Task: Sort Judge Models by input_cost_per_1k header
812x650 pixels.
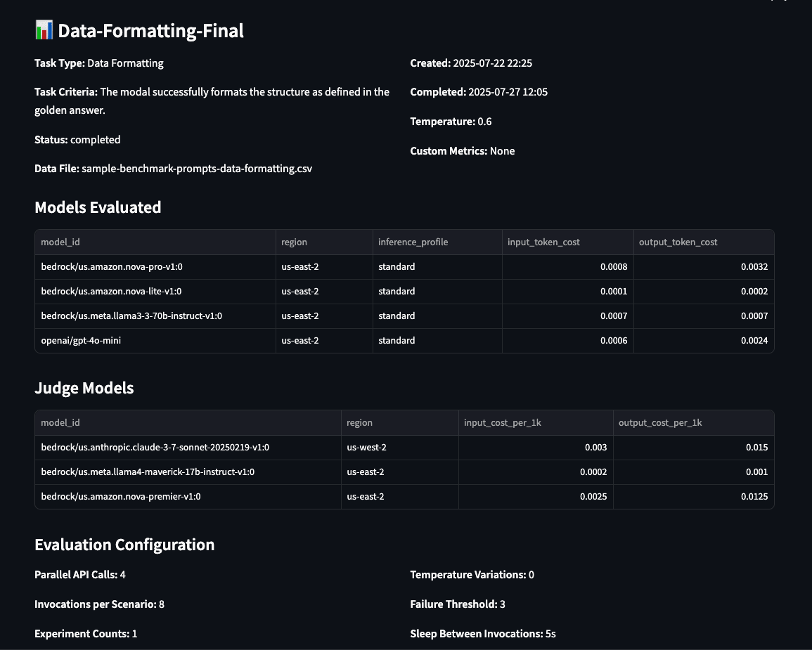Action: click(x=502, y=423)
